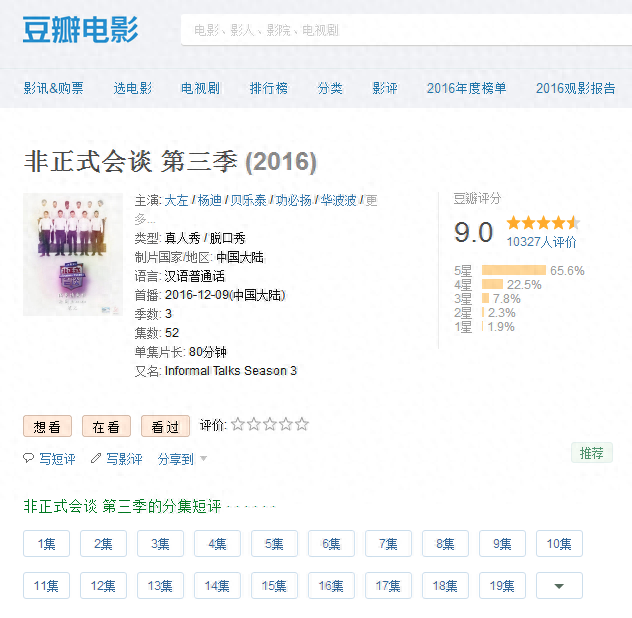Click the search input field
Viewport: 632px width, 618px height.
coord(400,30)
